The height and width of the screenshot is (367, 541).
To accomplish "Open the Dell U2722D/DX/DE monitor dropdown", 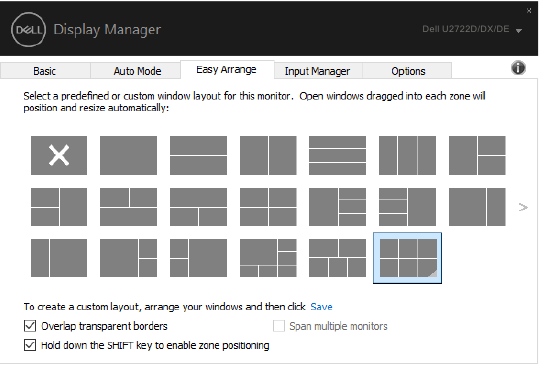I will pos(472,29).
